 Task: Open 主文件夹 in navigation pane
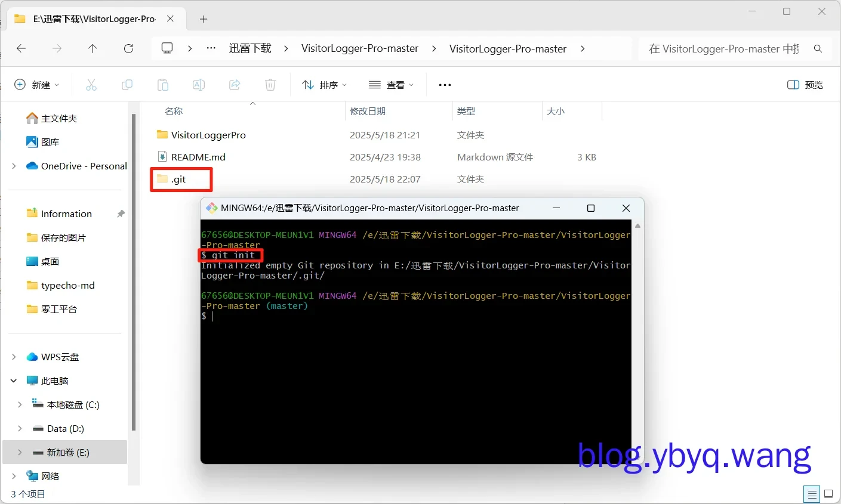tap(59, 118)
